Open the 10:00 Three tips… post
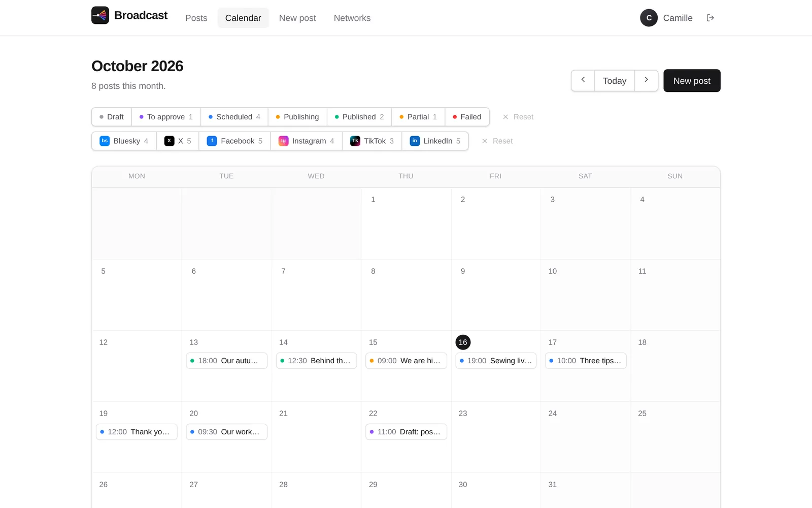Screen dimensions: 812x508 coord(586,361)
